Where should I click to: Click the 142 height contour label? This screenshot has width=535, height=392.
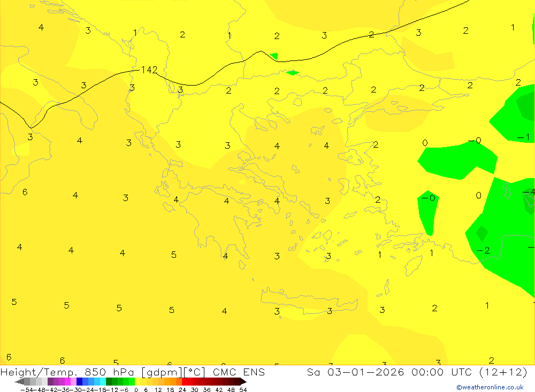pyautogui.click(x=149, y=70)
